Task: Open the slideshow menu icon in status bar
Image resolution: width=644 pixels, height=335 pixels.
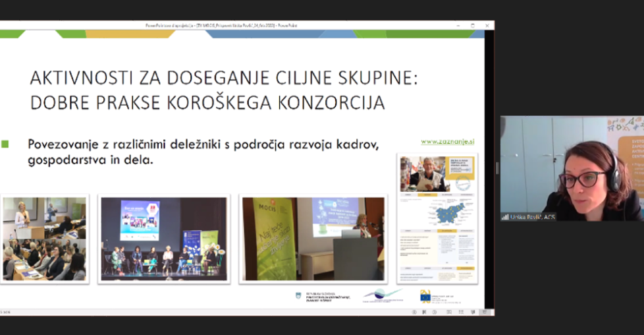Action: [424, 312]
